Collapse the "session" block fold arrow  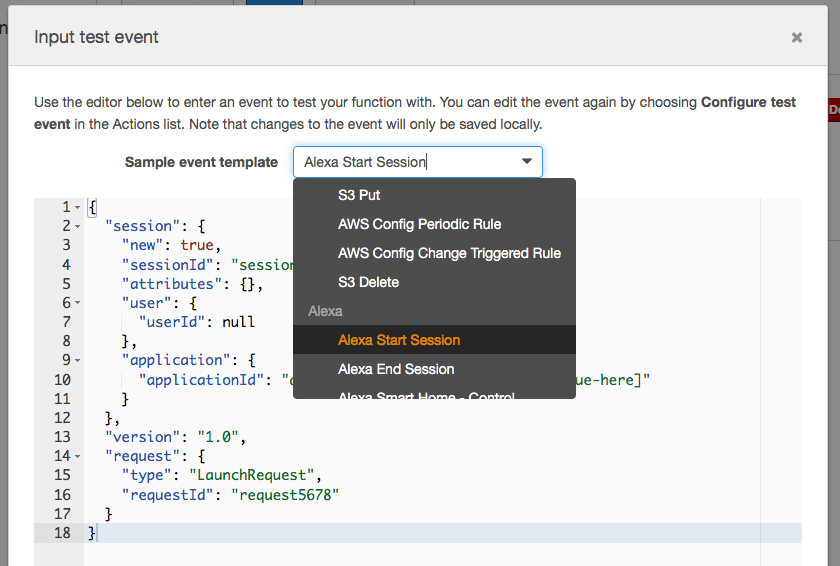point(78,226)
